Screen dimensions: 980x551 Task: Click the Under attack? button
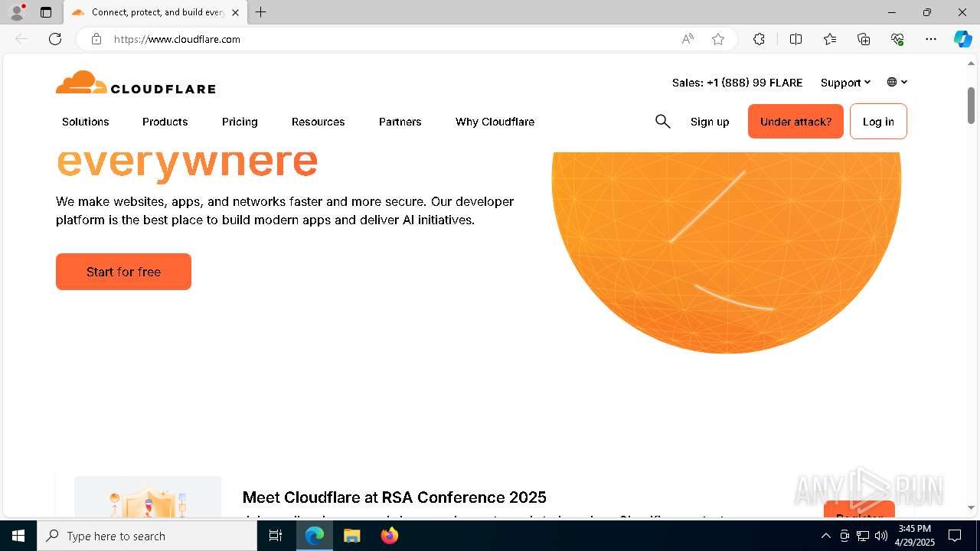click(x=795, y=121)
